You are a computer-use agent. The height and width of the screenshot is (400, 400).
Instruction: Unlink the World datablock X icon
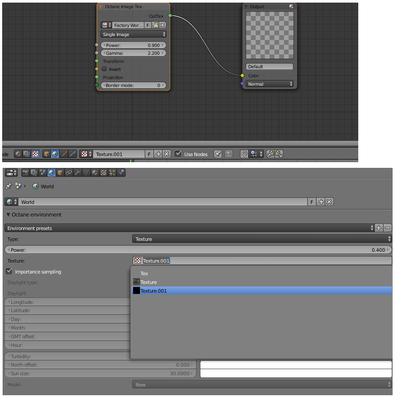click(x=329, y=202)
